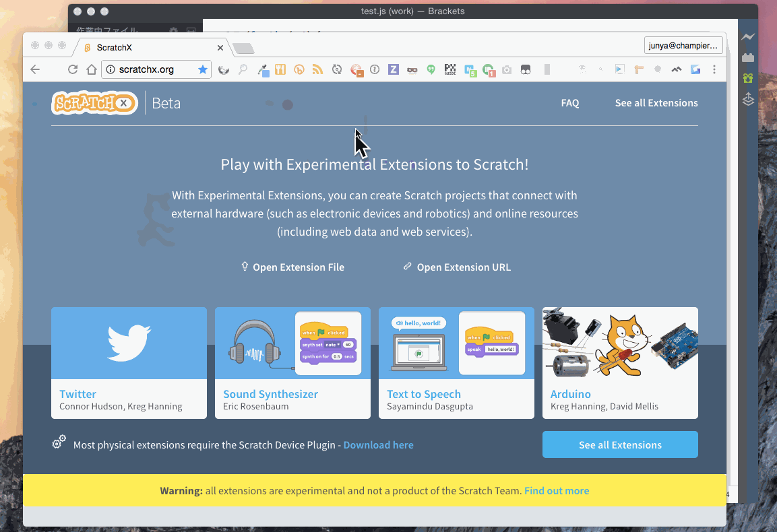The image size is (777, 532).
Task: Click the orange fork-and-knife extension icon
Action: [280, 69]
